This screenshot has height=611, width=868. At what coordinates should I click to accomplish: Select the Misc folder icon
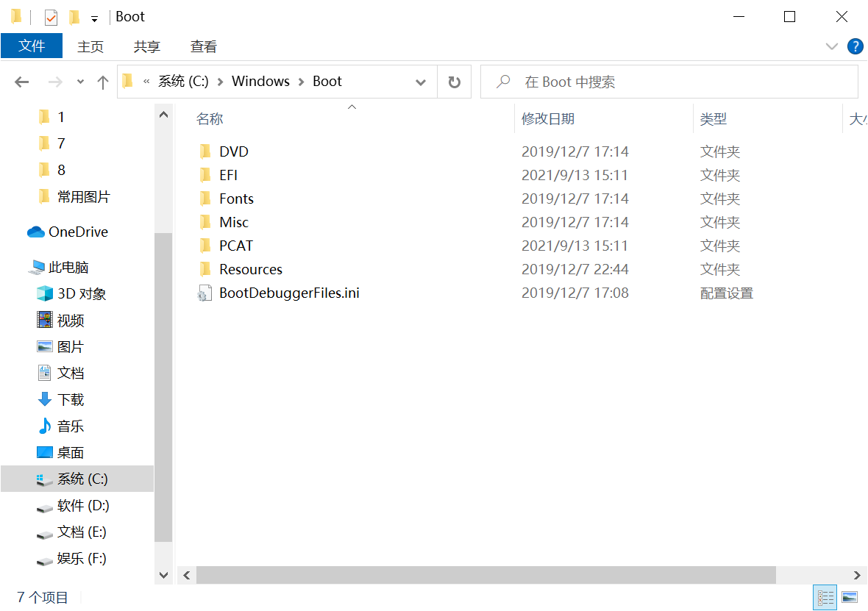pos(204,222)
